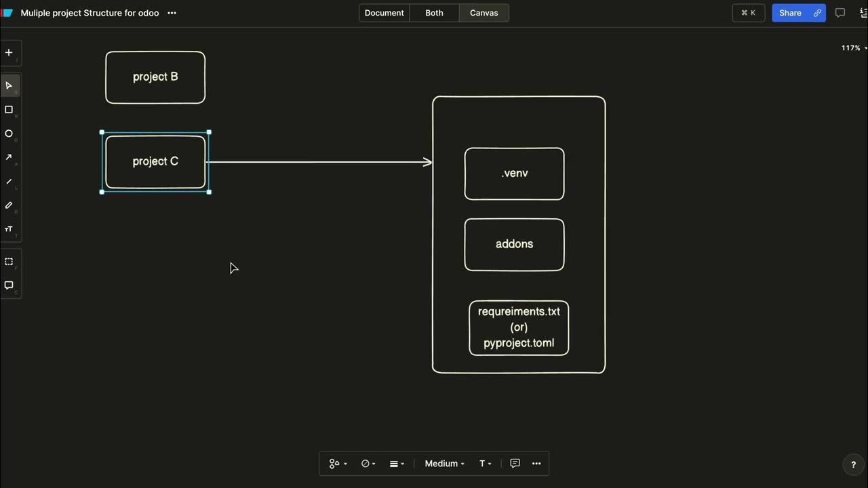Click the Comment tool in left sidebar
Image resolution: width=868 pixels, height=488 pixels.
pos(9,285)
